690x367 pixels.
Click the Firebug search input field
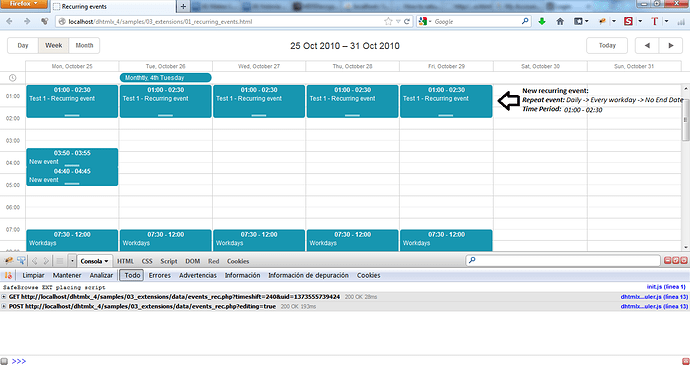coord(563,261)
